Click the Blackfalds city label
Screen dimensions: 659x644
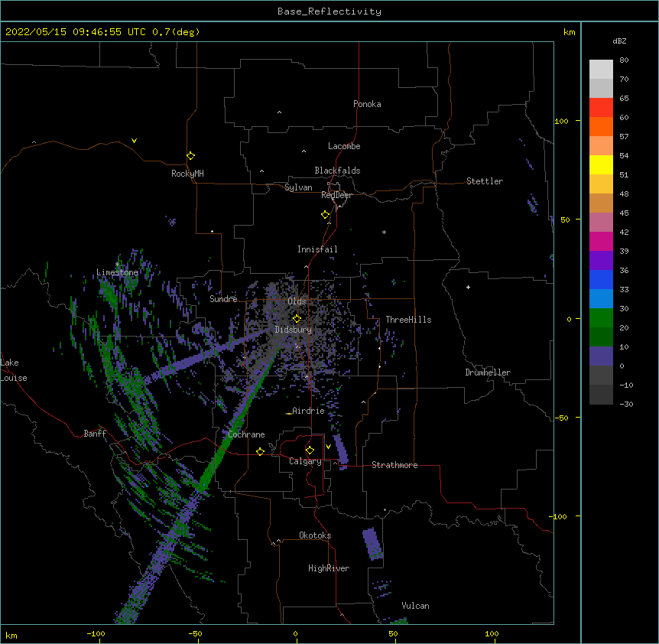337,171
